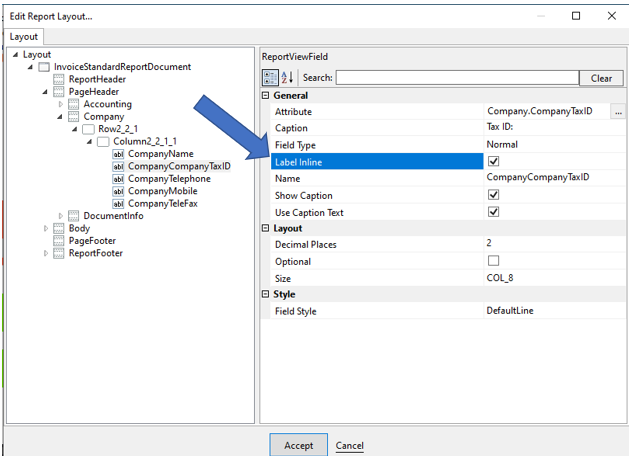Click the InvoiceStandardReportDocument document icon

point(44,67)
